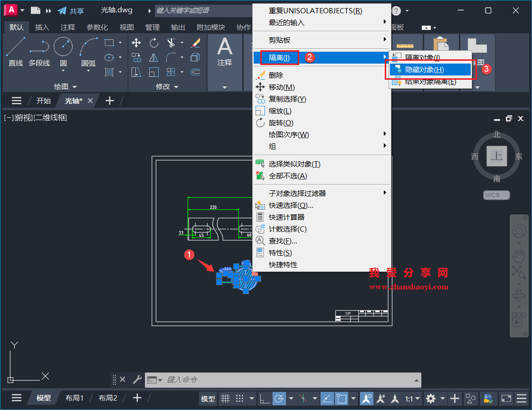Disable polar tracking on the status bar

coord(278,399)
